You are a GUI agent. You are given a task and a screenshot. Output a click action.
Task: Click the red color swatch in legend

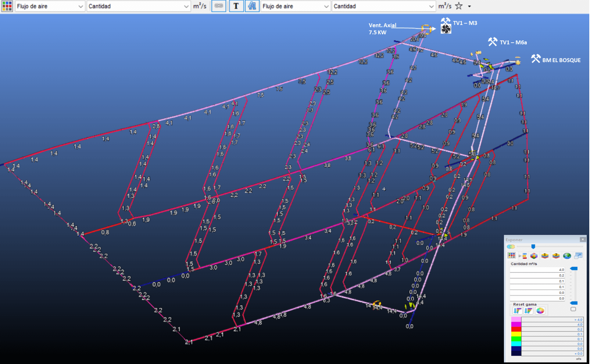[516, 329]
